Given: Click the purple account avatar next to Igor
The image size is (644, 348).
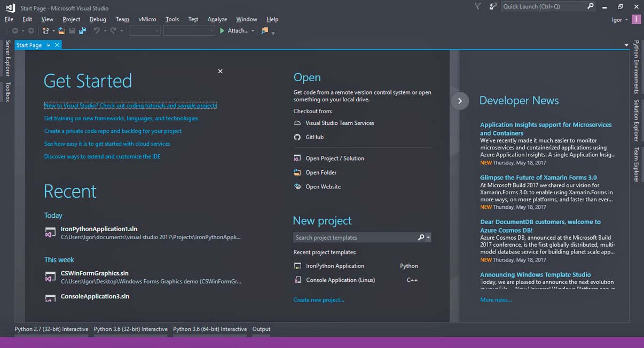Looking at the screenshot, I should tap(637, 20).
